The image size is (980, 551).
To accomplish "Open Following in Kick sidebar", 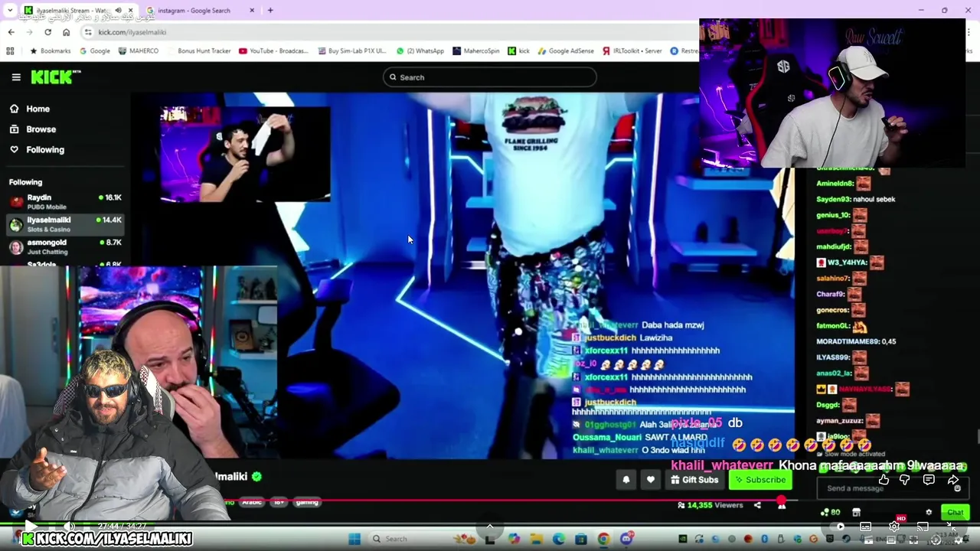I will (37, 150).
